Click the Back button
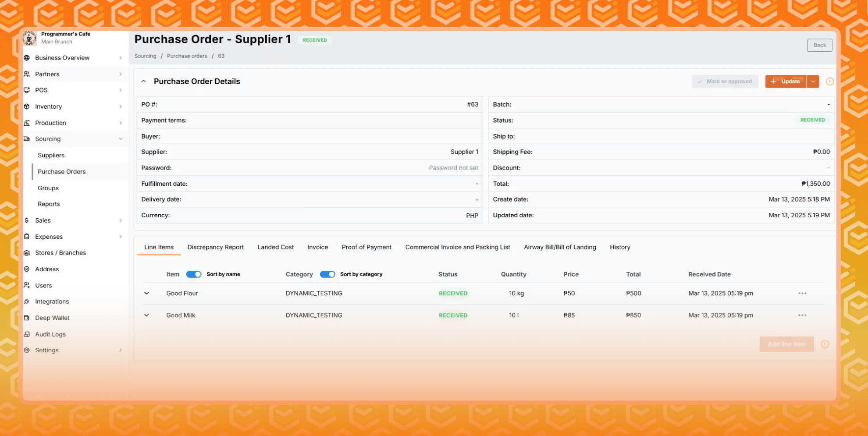This screenshot has height=436, width=868. pyautogui.click(x=819, y=45)
